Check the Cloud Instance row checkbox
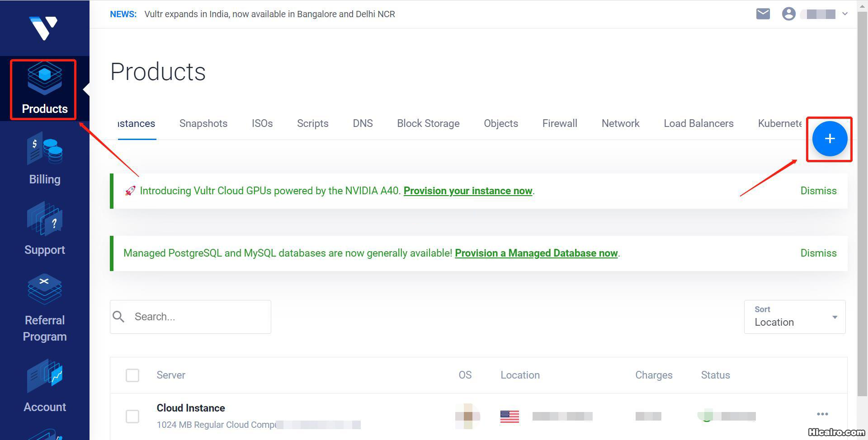Screen dimensions: 868x440 coord(132,417)
